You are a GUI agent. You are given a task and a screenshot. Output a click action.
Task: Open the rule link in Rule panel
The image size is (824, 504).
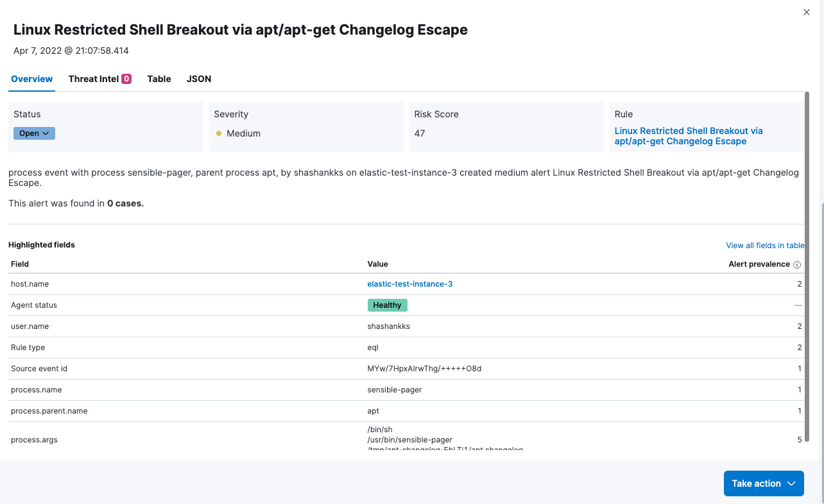pyautogui.click(x=689, y=136)
